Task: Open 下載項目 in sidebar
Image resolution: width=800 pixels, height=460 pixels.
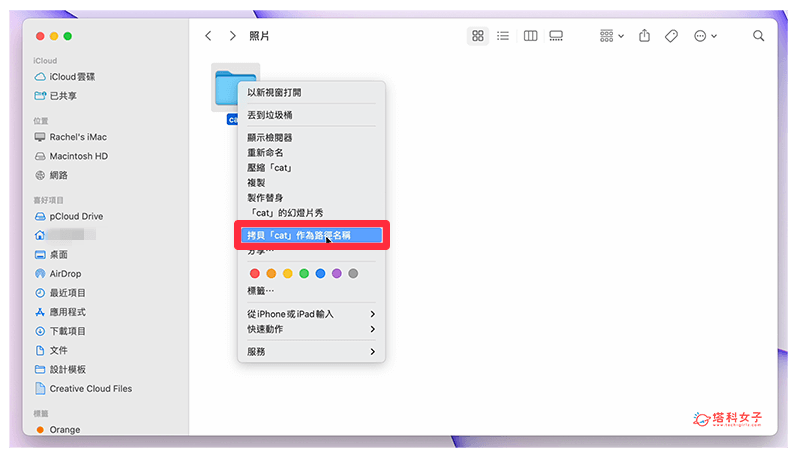Action: coord(60,331)
